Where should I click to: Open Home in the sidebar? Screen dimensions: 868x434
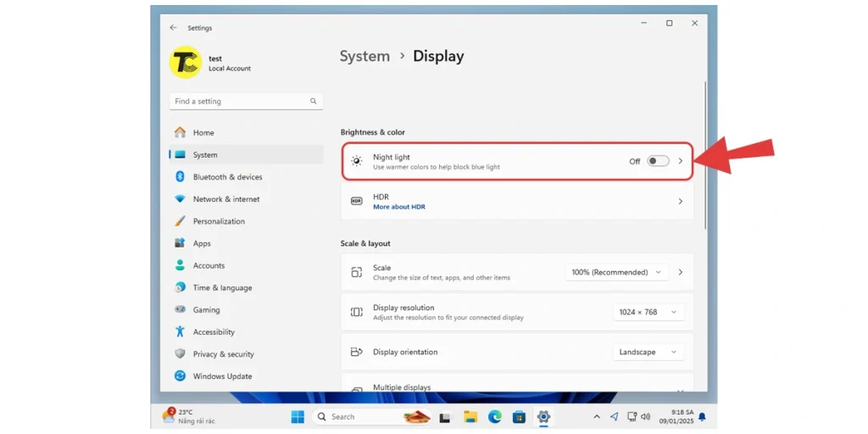tap(203, 133)
